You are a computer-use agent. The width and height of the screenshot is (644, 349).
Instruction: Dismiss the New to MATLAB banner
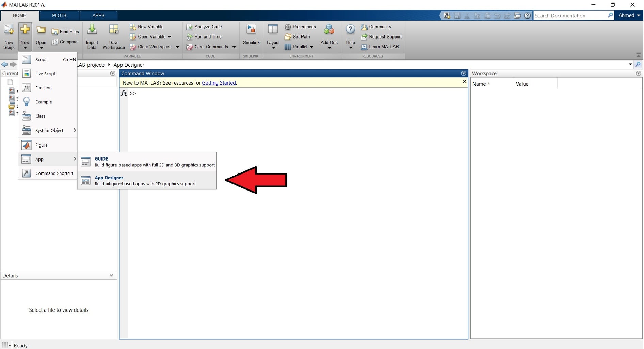(x=464, y=81)
